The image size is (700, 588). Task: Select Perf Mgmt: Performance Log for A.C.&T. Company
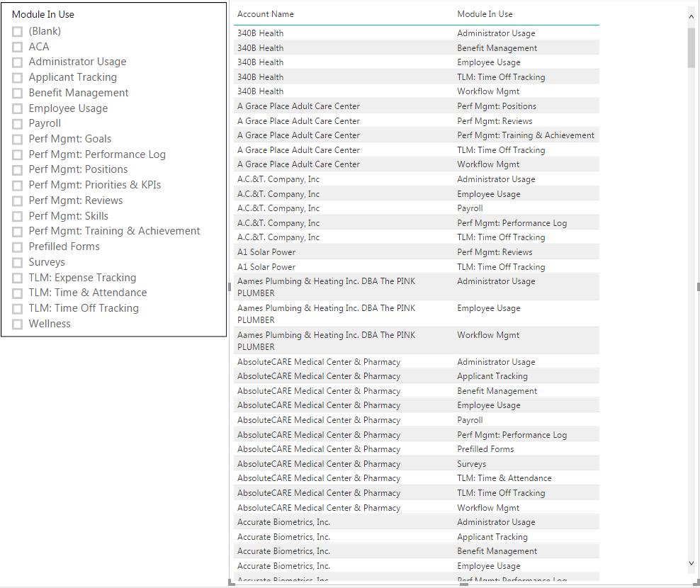[x=512, y=223]
